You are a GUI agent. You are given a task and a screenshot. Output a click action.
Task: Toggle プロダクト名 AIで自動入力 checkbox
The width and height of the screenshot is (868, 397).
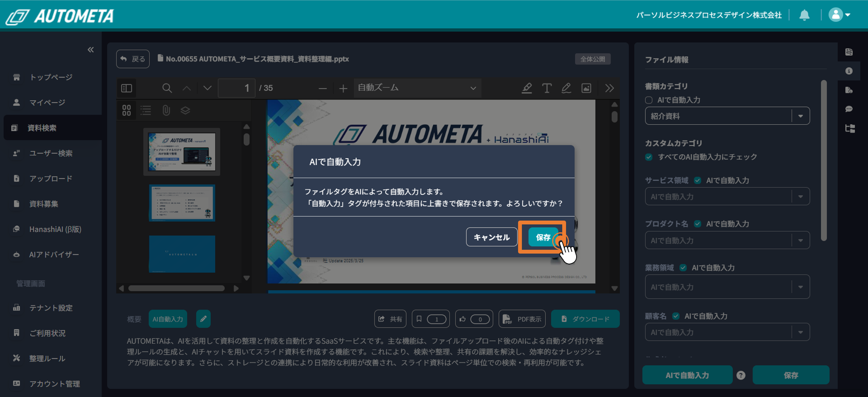[697, 224]
